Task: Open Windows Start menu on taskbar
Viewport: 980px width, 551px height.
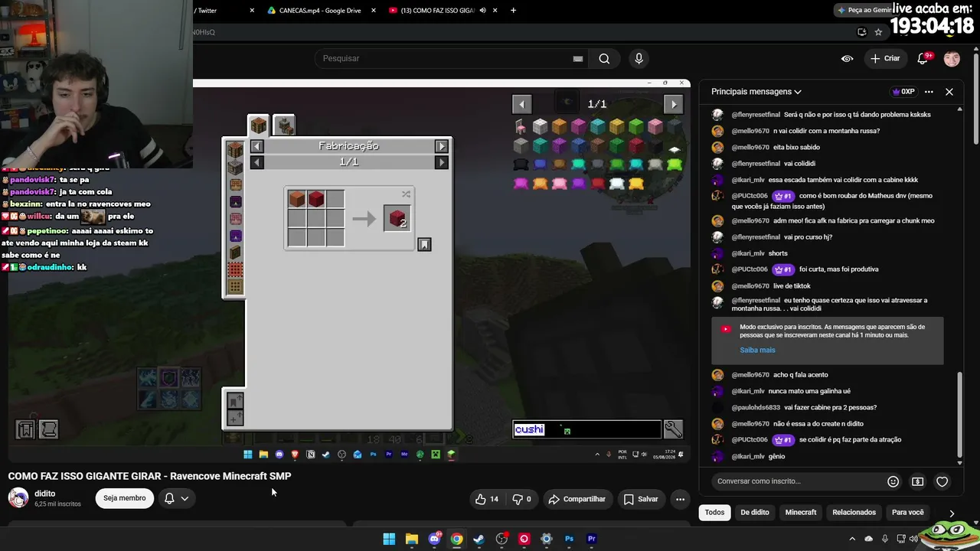Action: (389, 539)
